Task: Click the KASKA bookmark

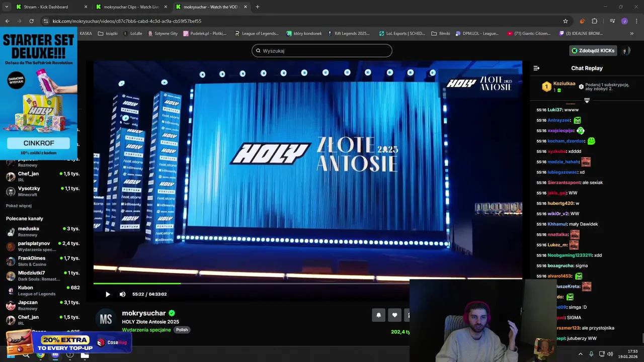Action: pos(86,34)
